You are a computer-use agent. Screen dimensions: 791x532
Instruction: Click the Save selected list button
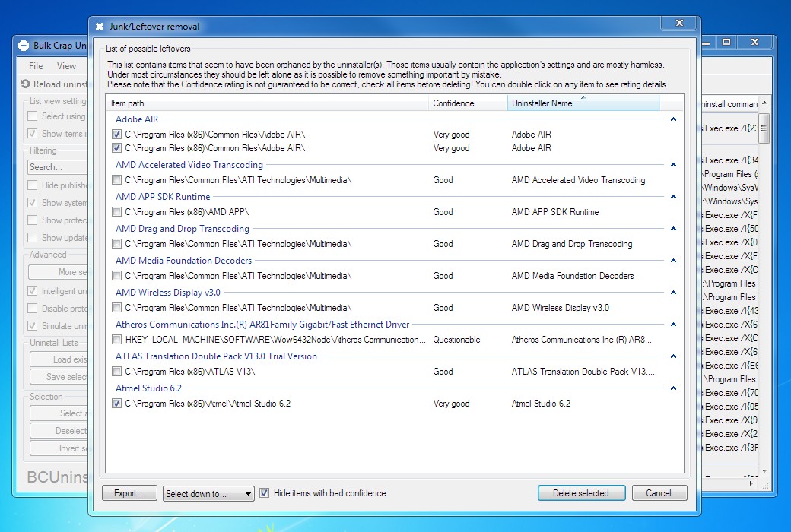[x=59, y=377]
